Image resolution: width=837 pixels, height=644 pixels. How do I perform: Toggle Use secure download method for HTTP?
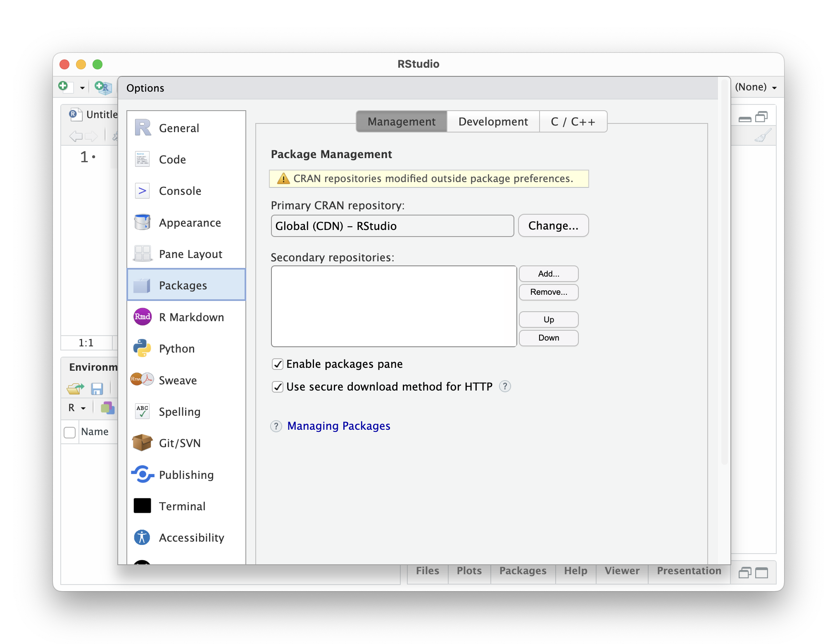point(278,387)
